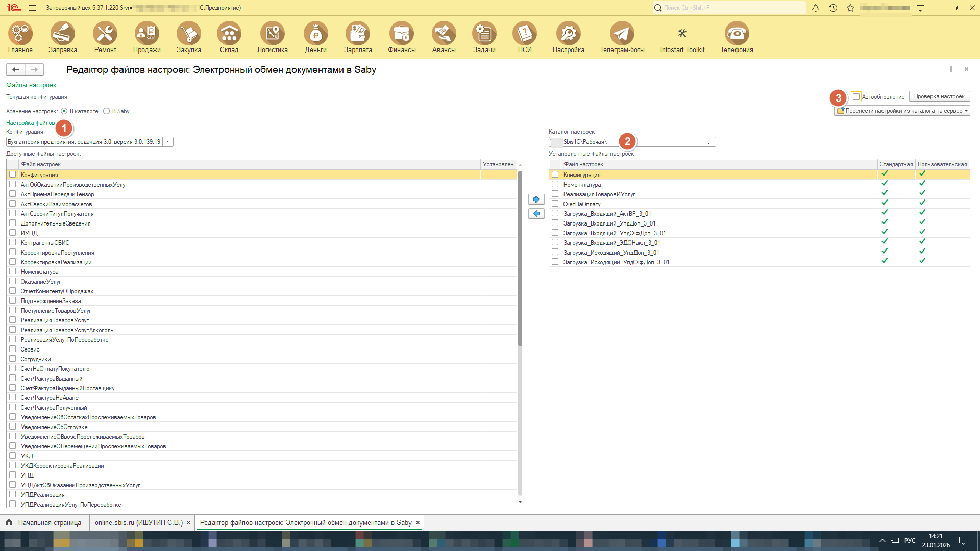Expand 'Перенести настройки из каталога на сервер' dropdown arrow
This screenshot has height=551, width=980.
point(966,111)
